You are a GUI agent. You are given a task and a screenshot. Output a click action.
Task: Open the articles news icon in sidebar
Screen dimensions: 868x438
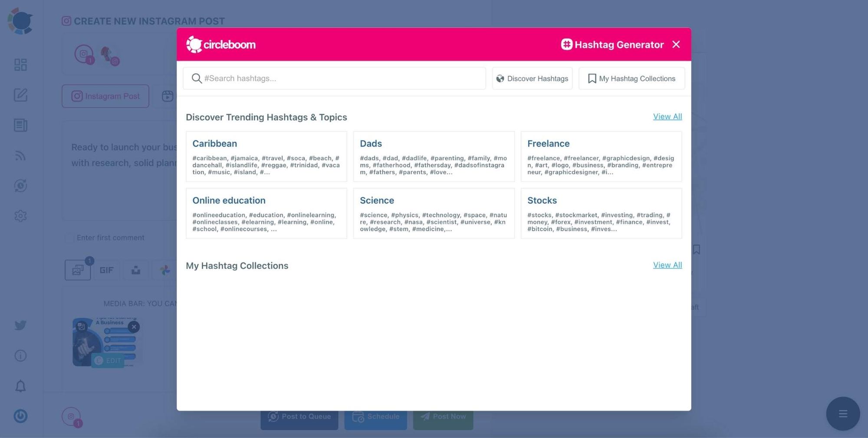tap(20, 125)
